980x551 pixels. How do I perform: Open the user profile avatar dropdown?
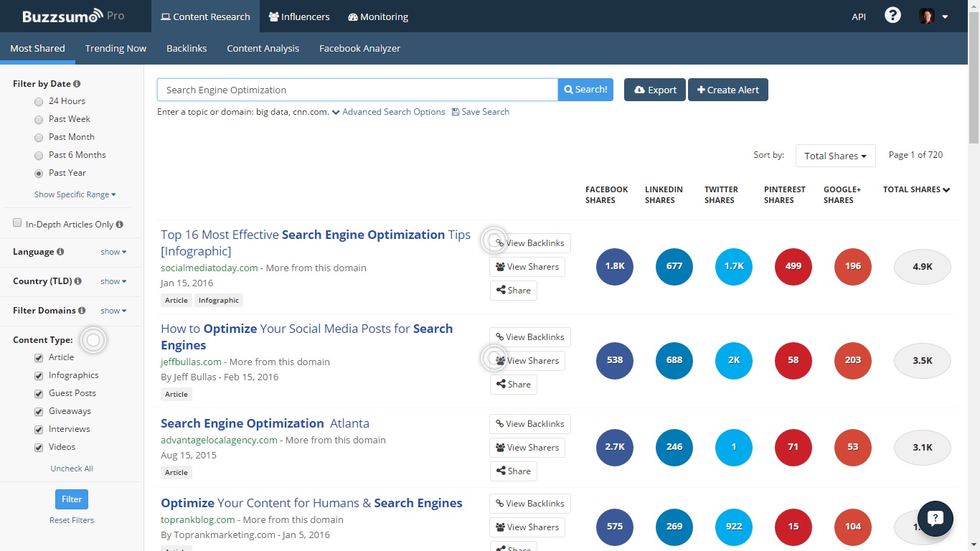coord(933,17)
